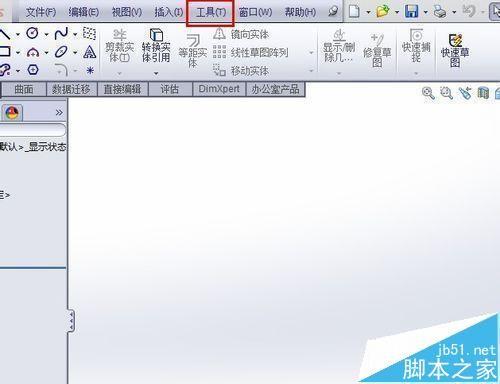Select the Sketch Fillet tool

(x=61, y=70)
